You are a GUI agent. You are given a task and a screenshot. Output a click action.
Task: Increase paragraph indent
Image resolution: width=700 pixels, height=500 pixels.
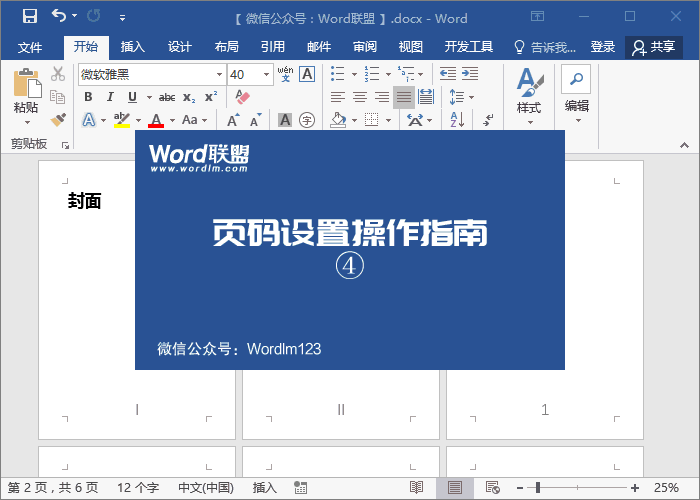[x=470, y=74]
